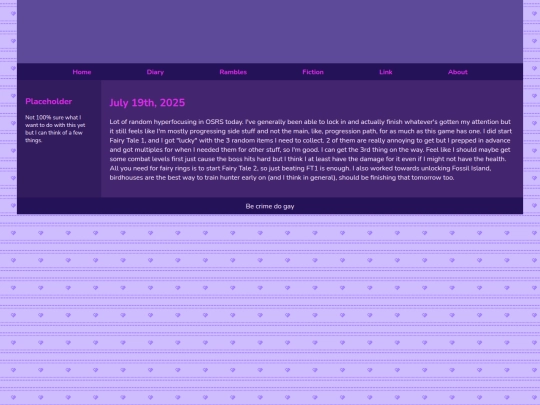Open the About page
Screen dimensions: 540x405
pos(458,72)
